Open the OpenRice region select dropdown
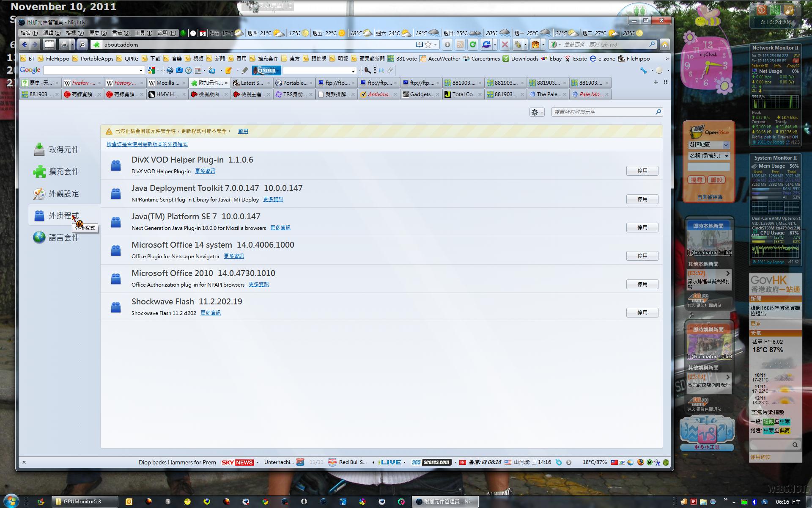Viewport: 812px width, 508px height. [709, 145]
